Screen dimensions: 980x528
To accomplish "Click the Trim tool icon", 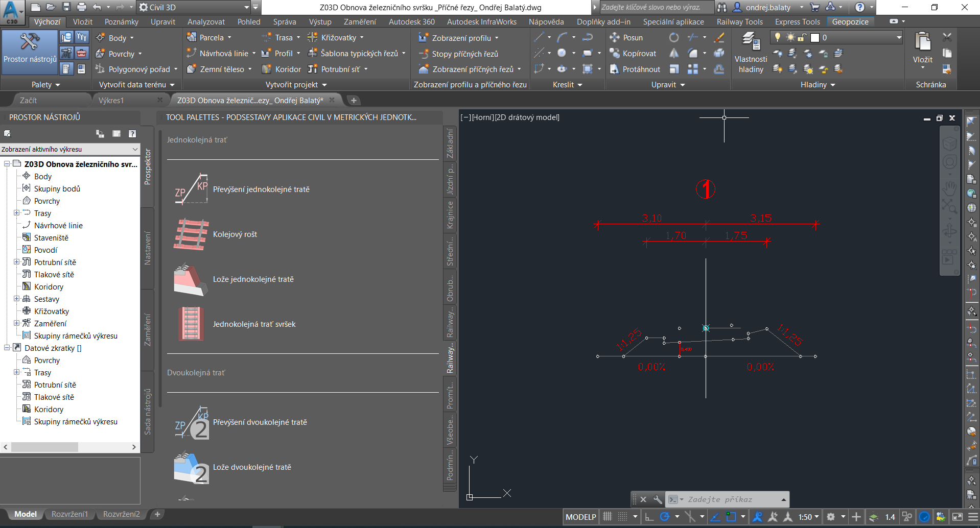I will (x=692, y=37).
